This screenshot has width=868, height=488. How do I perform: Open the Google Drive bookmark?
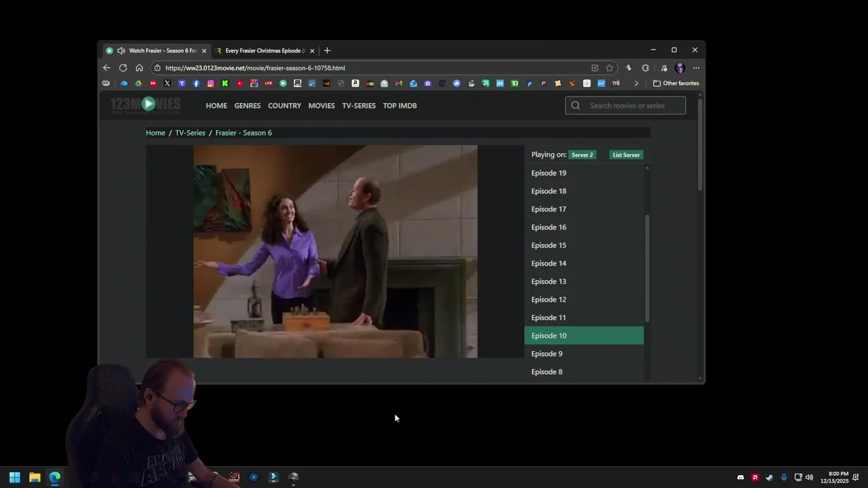point(138,83)
